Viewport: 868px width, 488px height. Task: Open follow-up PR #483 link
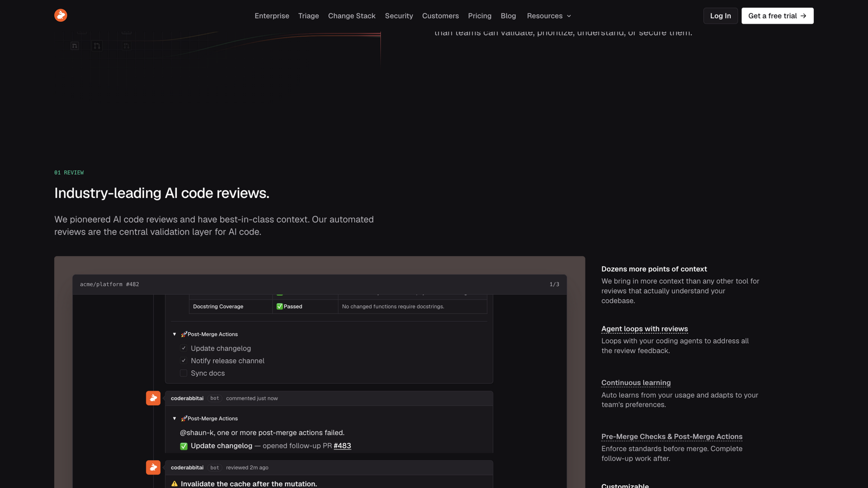pyautogui.click(x=342, y=446)
